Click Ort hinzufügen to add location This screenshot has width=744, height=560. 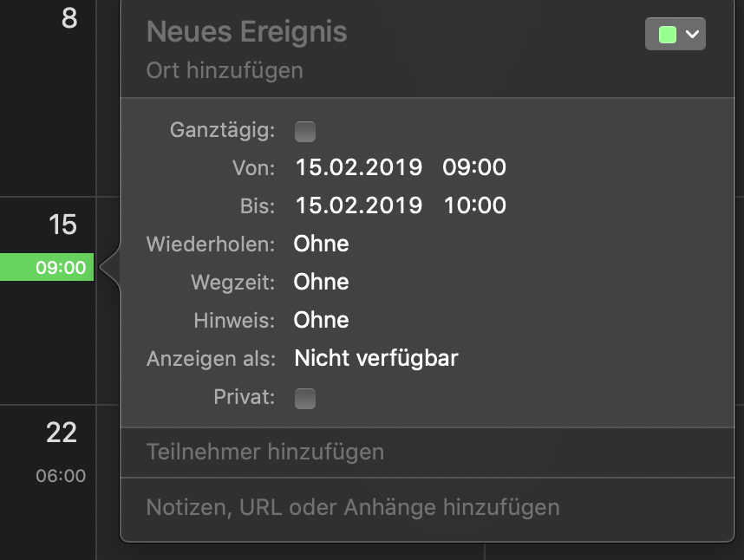tap(225, 70)
